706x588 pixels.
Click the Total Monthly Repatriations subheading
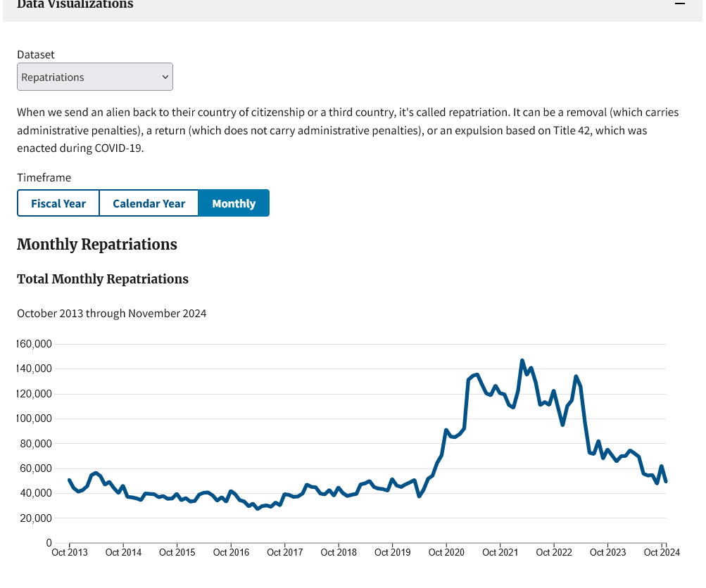point(103,279)
